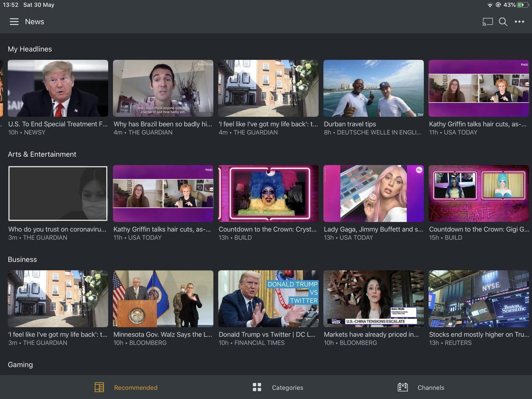The height and width of the screenshot is (399, 532).
Task: Select 'Lady Gaga, Jimmy Buffett and s...' title
Action: point(374,229)
